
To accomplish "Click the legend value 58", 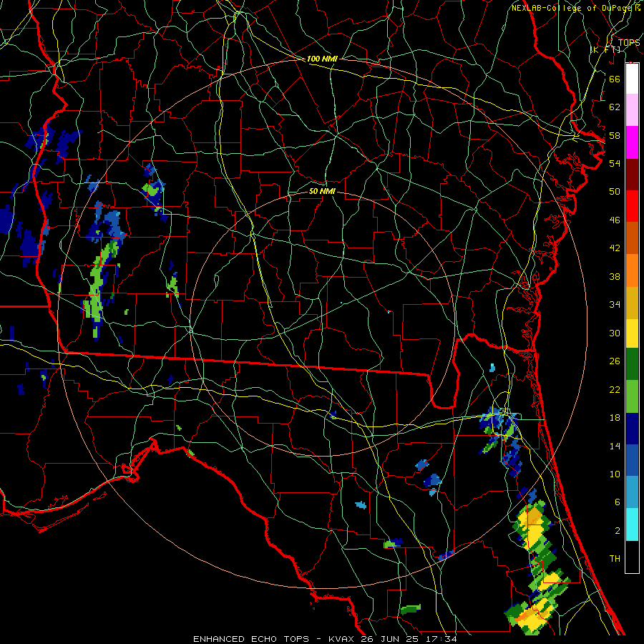I will point(615,135).
